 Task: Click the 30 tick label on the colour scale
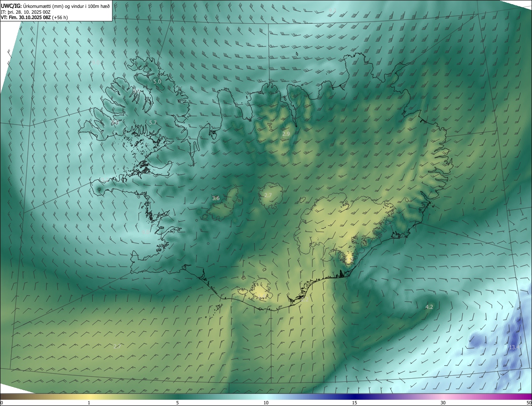pos(443,403)
